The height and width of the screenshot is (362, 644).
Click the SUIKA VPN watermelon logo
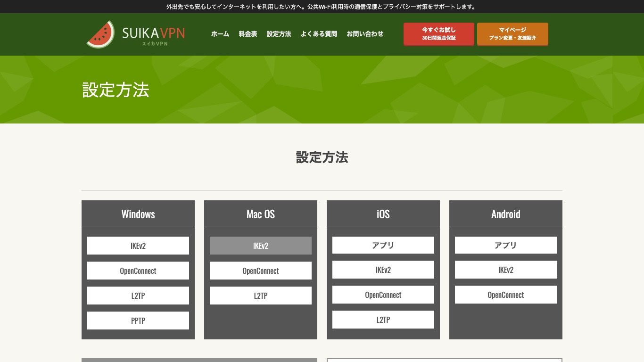(x=136, y=34)
